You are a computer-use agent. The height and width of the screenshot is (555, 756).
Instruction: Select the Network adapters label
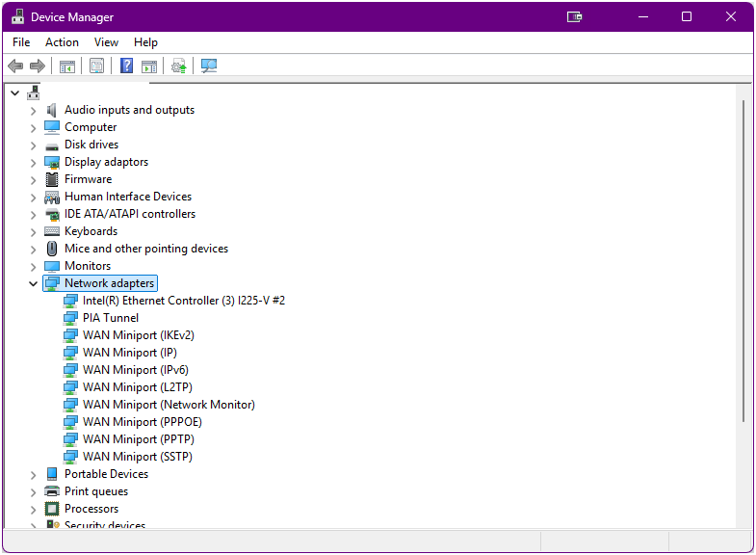pos(110,283)
